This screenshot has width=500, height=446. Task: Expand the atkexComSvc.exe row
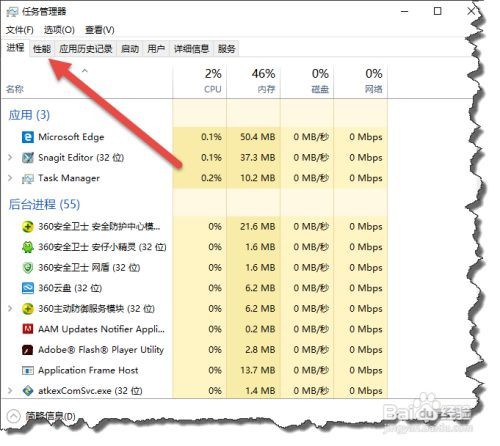click(10, 391)
